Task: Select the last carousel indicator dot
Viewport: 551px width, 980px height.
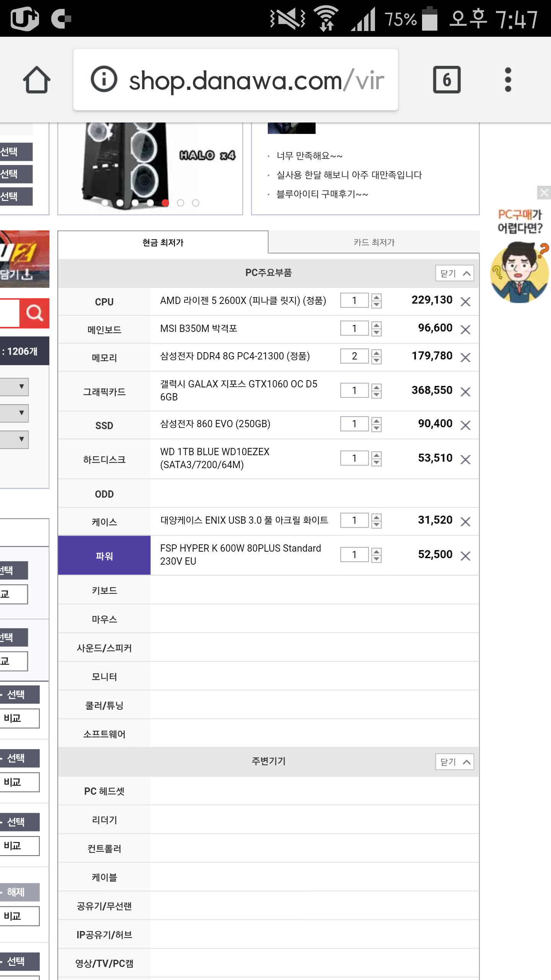Action: pyautogui.click(x=196, y=203)
